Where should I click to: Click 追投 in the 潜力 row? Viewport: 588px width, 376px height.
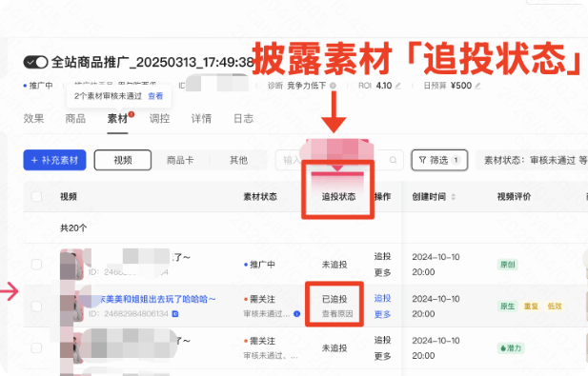pyautogui.click(x=382, y=340)
